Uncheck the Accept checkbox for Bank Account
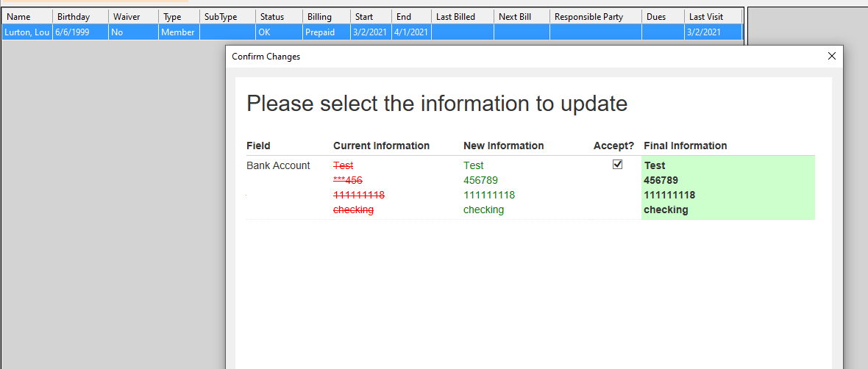This screenshot has height=369, width=868. (617, 165)
